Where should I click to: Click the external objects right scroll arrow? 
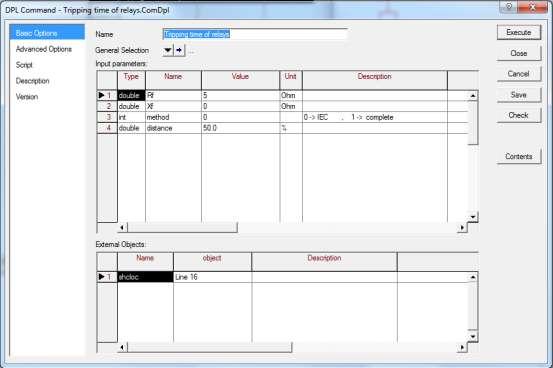[x=462, y=348]
